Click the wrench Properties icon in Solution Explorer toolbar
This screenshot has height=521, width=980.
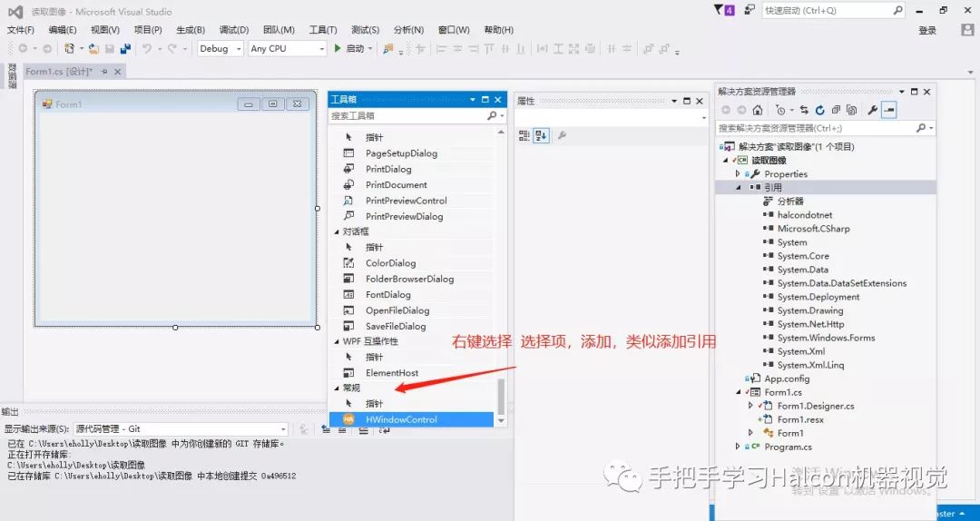coord(873,110)
